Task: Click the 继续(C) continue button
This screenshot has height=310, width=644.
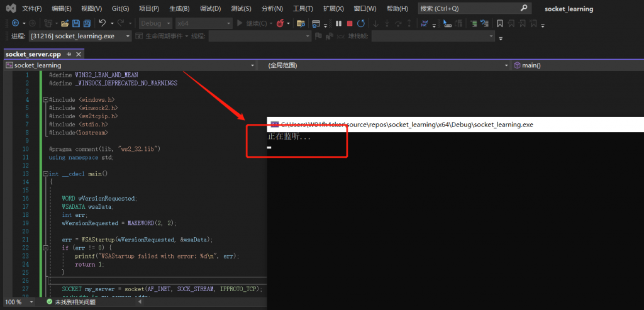Action: pos(252,23)
